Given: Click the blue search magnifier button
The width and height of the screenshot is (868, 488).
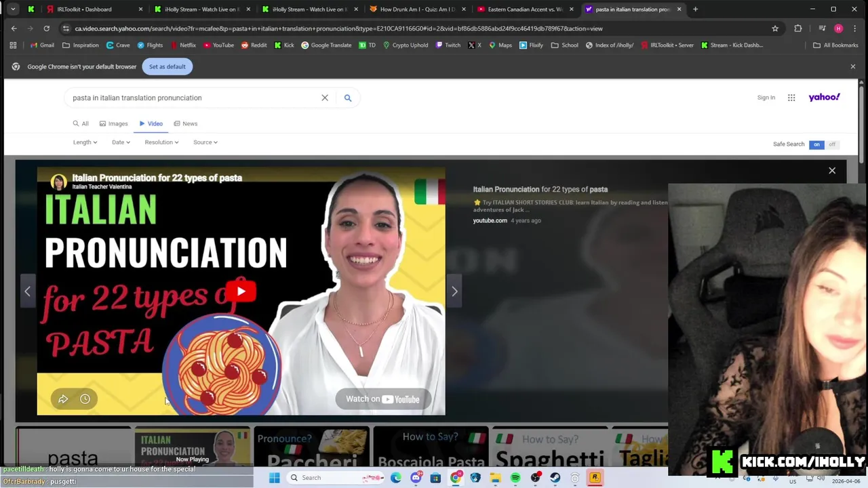Looking at the screenshot, I should pyautogui.click(x=347, y=98).
